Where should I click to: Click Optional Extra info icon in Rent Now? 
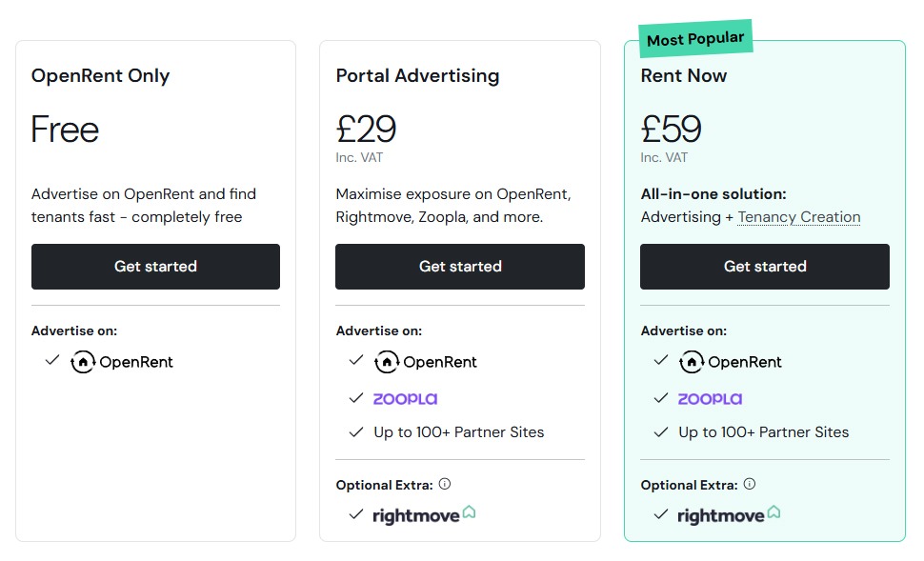coord(750,485)
